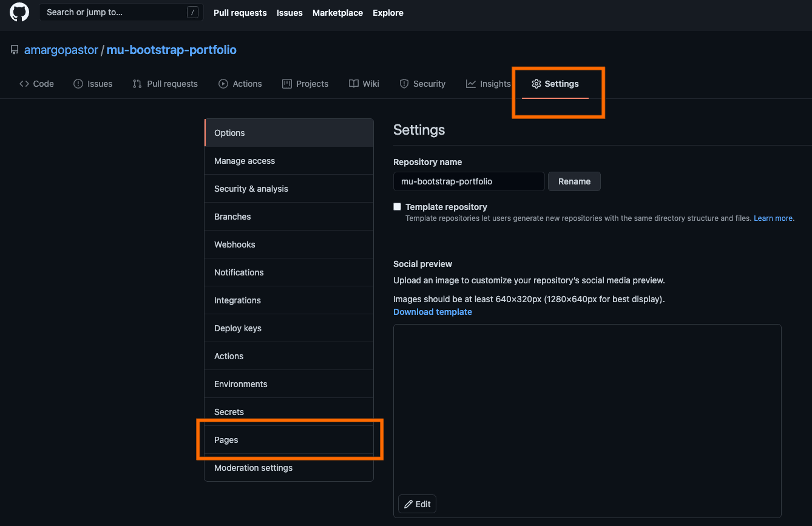
Task: Open the Security tab
Action: (x=422, y=84)
